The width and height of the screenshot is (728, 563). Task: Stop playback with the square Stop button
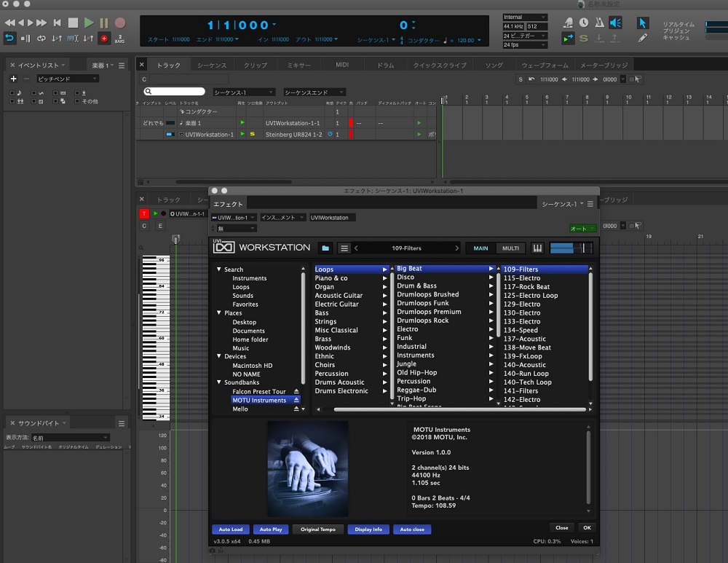point(73,23)
